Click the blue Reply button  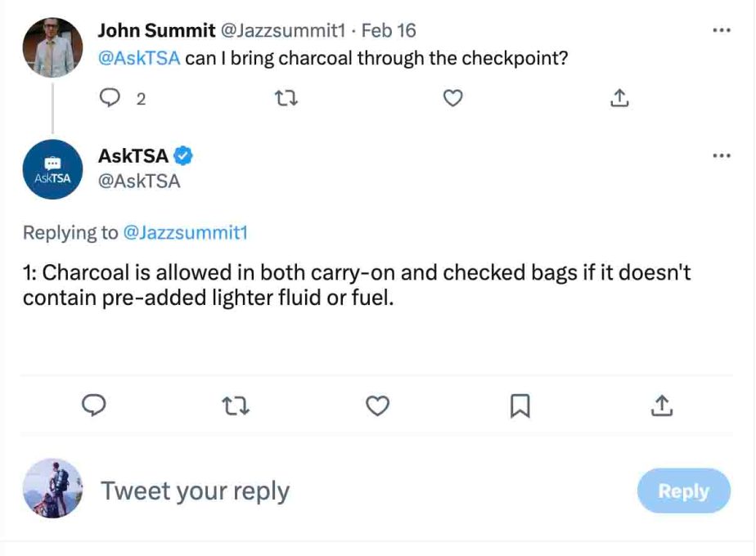click(x=684, y=491)
